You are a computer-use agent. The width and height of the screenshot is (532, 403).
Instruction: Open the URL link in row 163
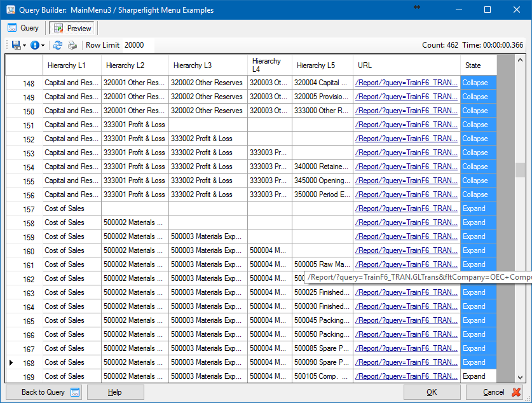[406, 292]
